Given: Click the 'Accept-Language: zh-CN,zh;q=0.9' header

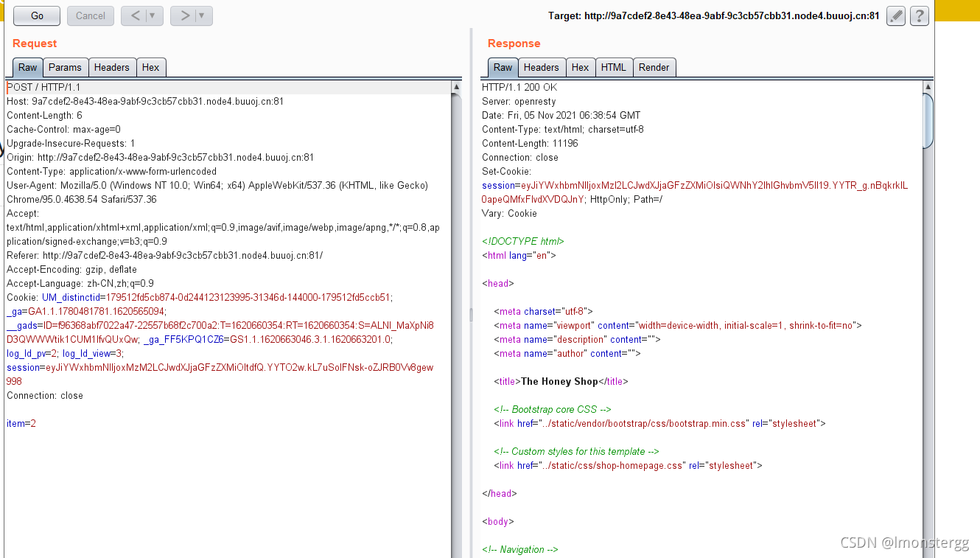Looking at the screenshot, I should point(80,284).
